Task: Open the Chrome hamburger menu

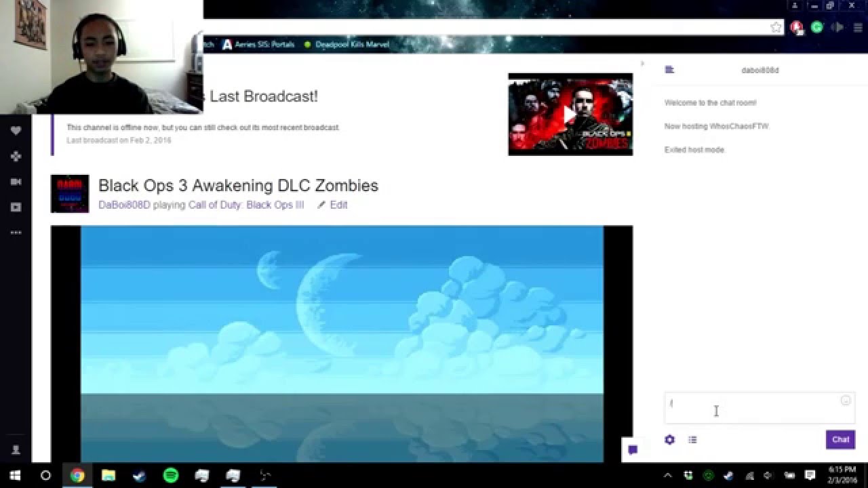Action: click(x=858, y=27)
